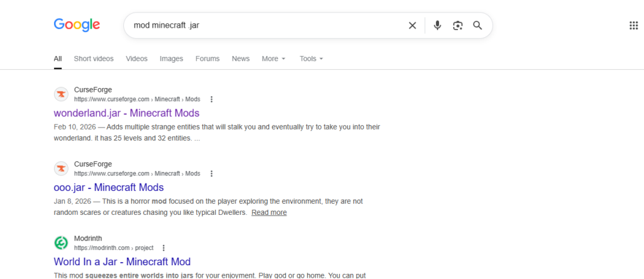
Task: Open three-dot menu for wonderland.jar result
Action: click(x=211, y=99)
